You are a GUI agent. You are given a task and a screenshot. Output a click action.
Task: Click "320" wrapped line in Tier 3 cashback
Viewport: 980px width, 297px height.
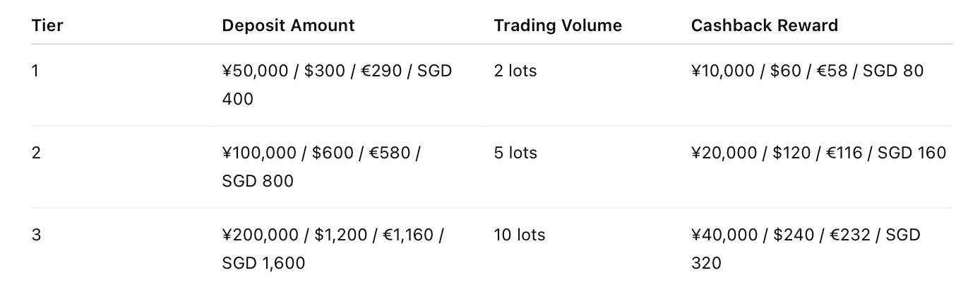click(706, 263)
